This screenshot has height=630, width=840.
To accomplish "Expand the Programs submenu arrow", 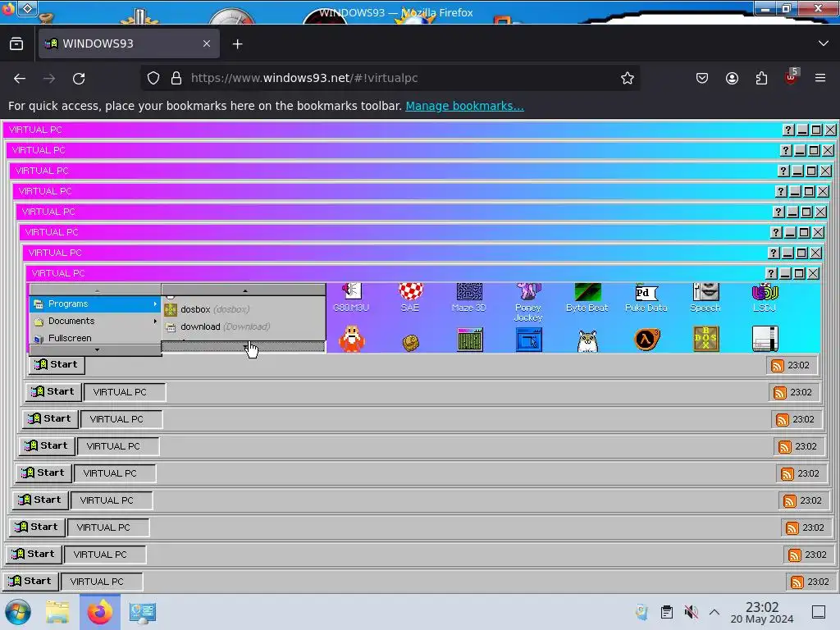I will pos(155,304).
